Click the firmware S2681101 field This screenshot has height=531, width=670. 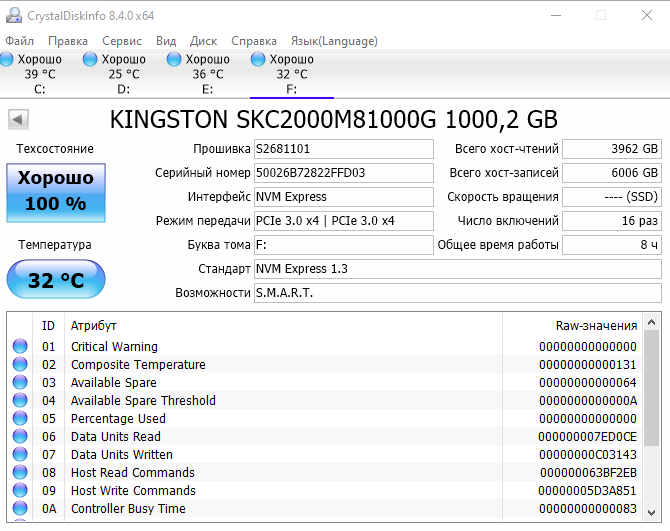point(343,149)
